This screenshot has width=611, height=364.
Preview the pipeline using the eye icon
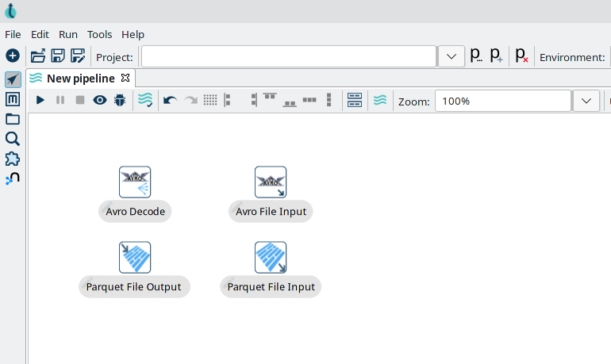pos(100,101)
